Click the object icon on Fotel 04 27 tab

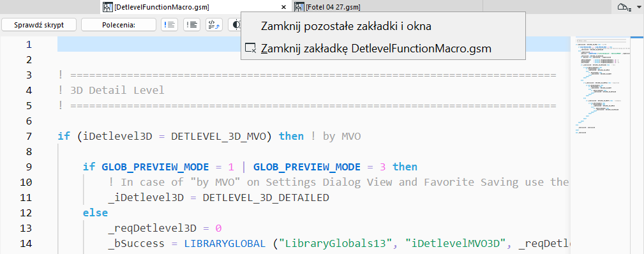(299, 7)
